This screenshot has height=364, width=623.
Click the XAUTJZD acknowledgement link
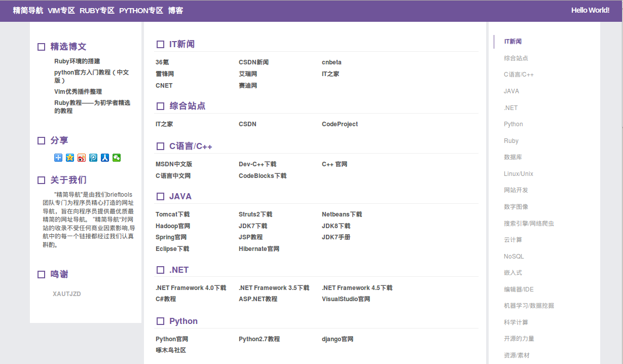click(x=67, y=294)
